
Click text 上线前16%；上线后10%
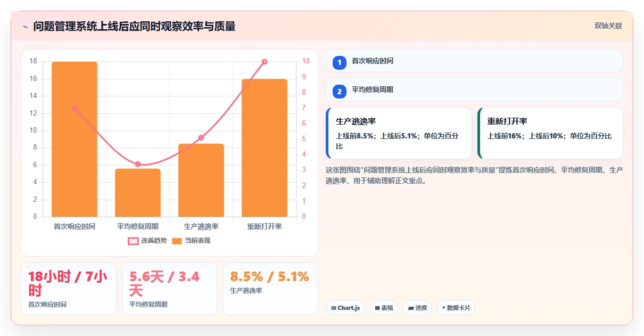[527, 136]
